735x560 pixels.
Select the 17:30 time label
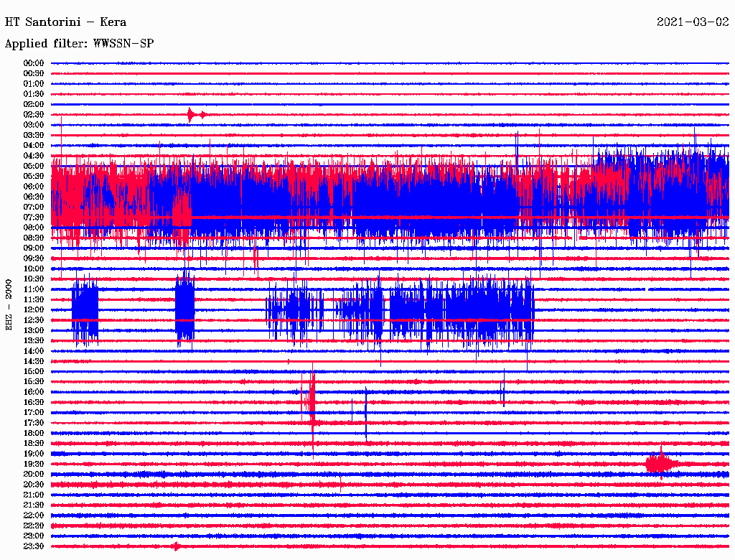[x=34, y=423]
